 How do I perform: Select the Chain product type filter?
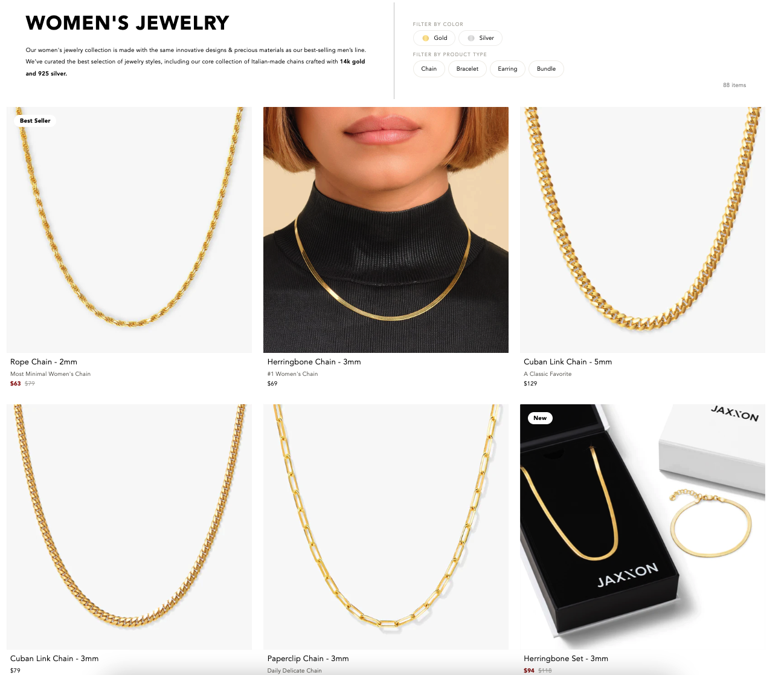click(429, 69)
